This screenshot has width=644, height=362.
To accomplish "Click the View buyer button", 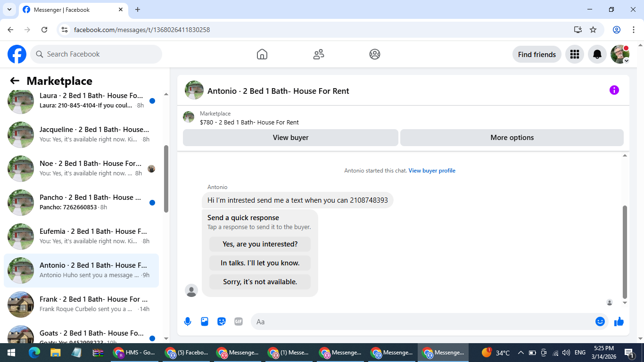I will (x=290, y=138).
